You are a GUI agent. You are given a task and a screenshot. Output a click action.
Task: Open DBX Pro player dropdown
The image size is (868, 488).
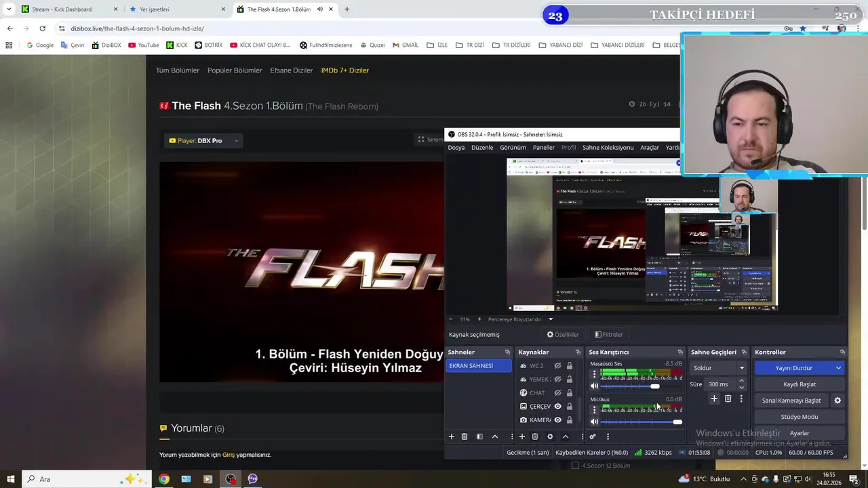pos(204,140)
